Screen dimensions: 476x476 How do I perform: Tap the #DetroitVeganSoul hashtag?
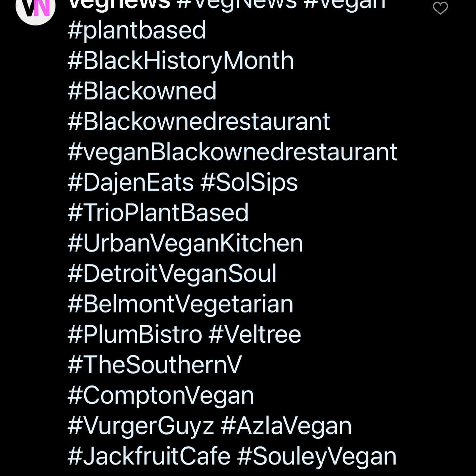172,274
